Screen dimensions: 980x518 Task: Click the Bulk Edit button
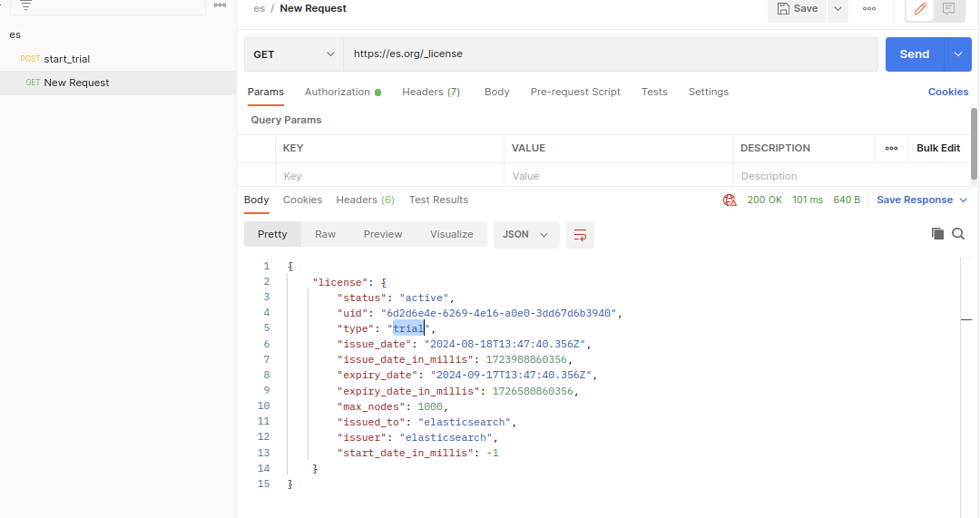937,148
